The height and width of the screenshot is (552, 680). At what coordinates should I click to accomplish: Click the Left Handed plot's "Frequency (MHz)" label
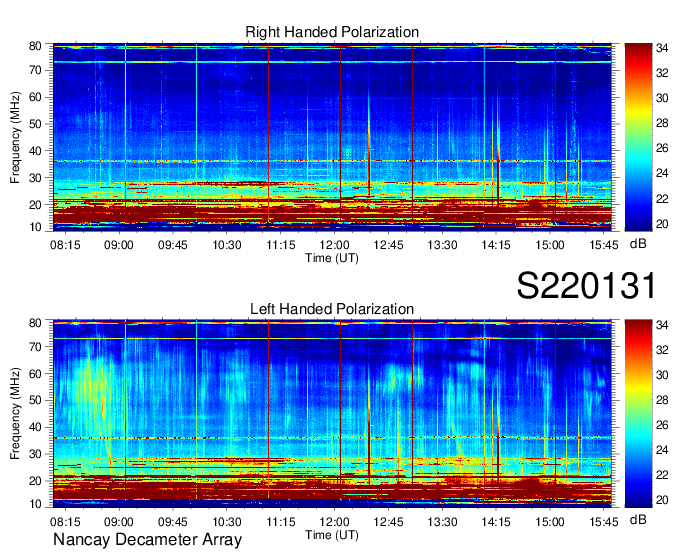tap(15, 414)
